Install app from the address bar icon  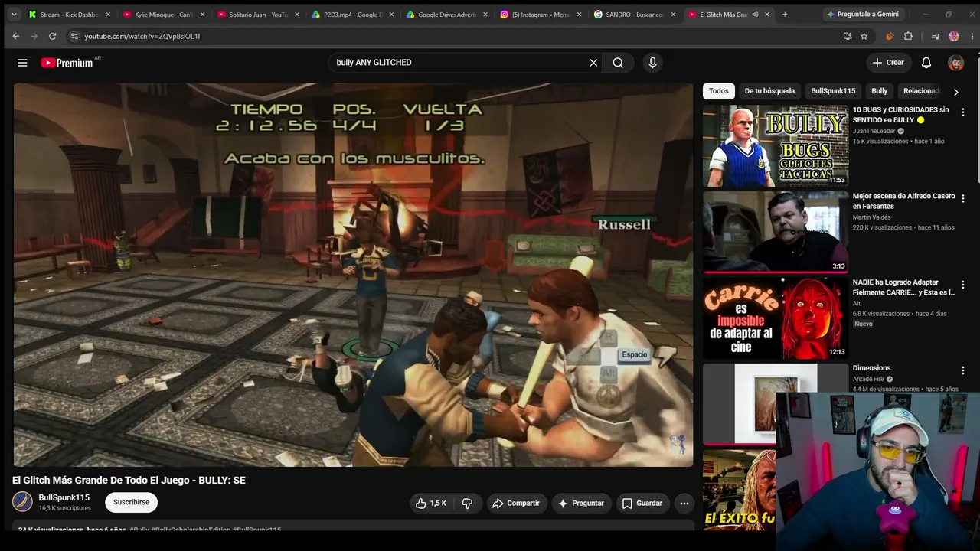point(848,36)
